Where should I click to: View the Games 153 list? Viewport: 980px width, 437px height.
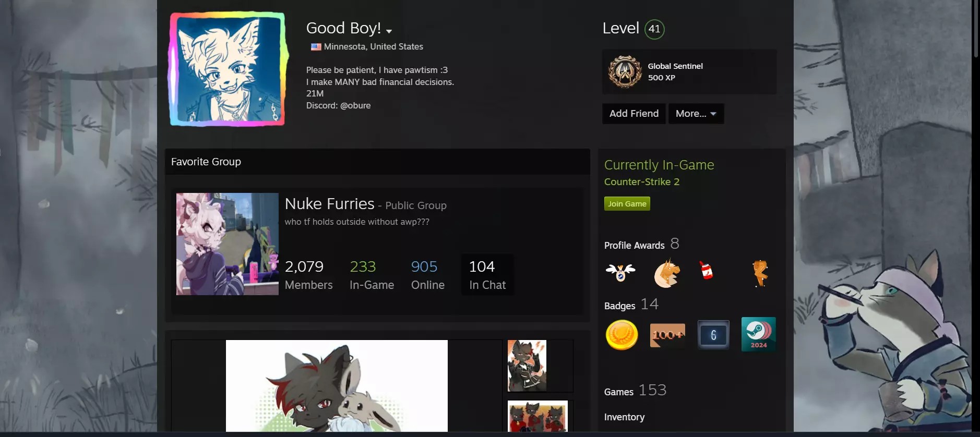click(635, 391)
